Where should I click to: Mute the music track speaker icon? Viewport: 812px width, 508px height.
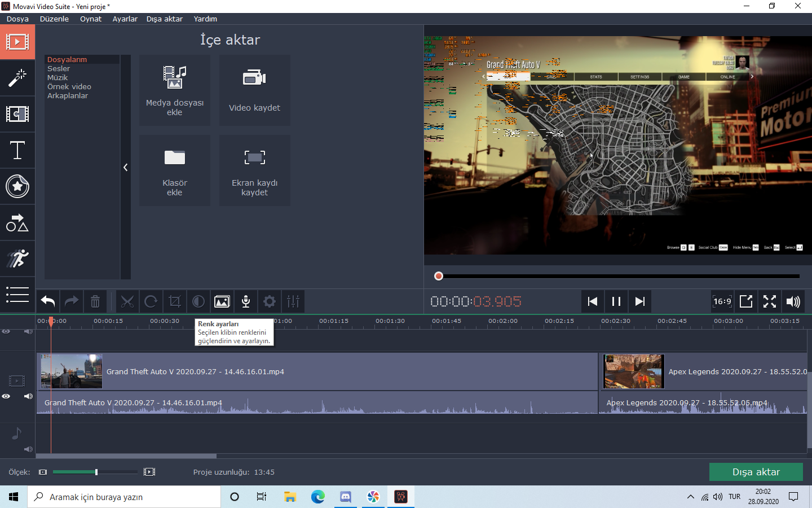click(28, 449)
